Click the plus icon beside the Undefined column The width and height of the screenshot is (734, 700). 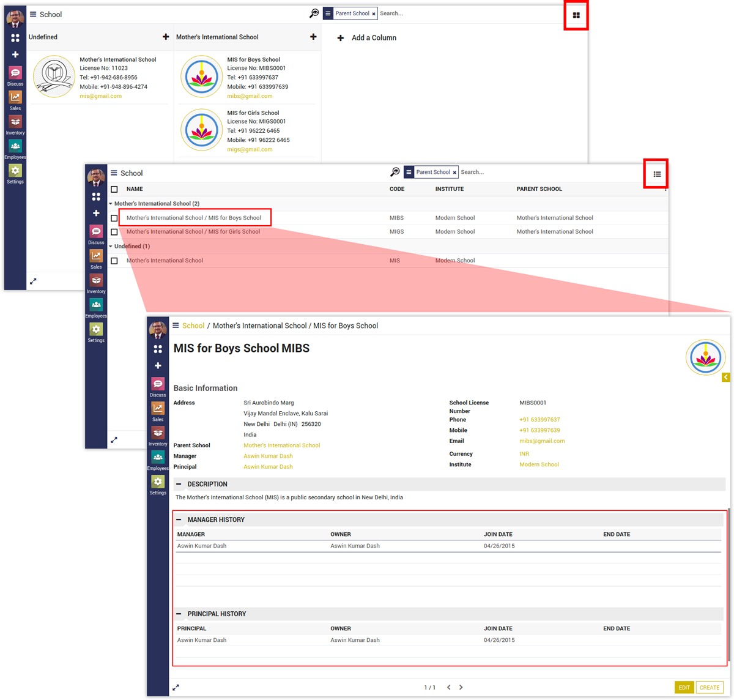click(x=166, y=37)
